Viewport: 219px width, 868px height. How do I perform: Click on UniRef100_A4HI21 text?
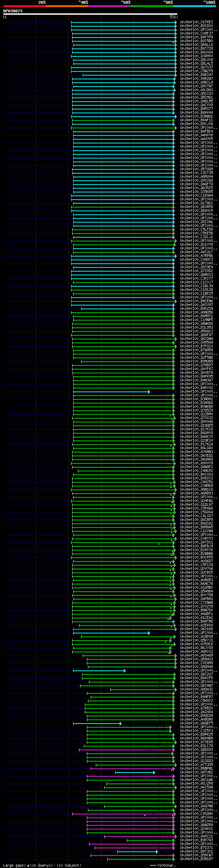(x=196, y=836)
